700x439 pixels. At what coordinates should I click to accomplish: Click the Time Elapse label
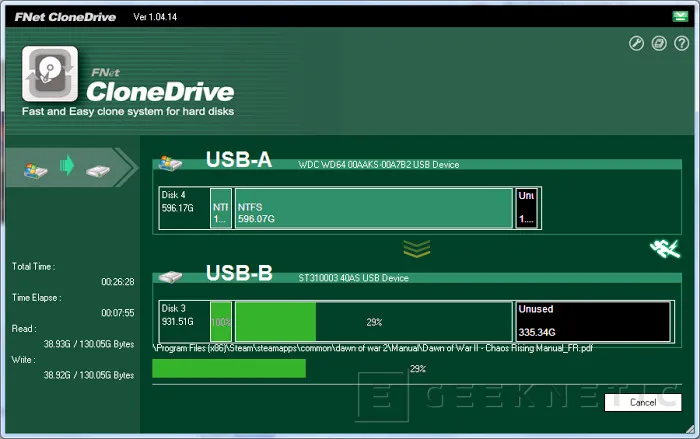point(37,298)
